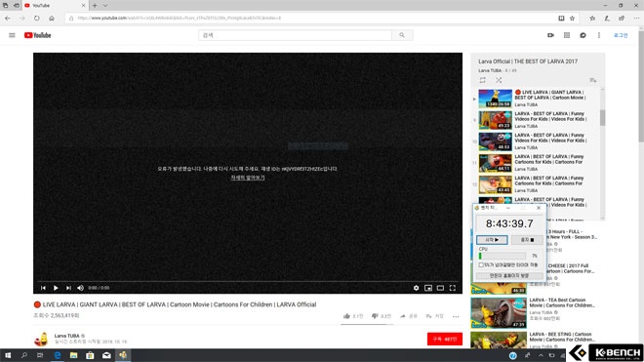Toggle playlist shuffle button
This screenshot has height=362, width=644.
pos(499,80)
